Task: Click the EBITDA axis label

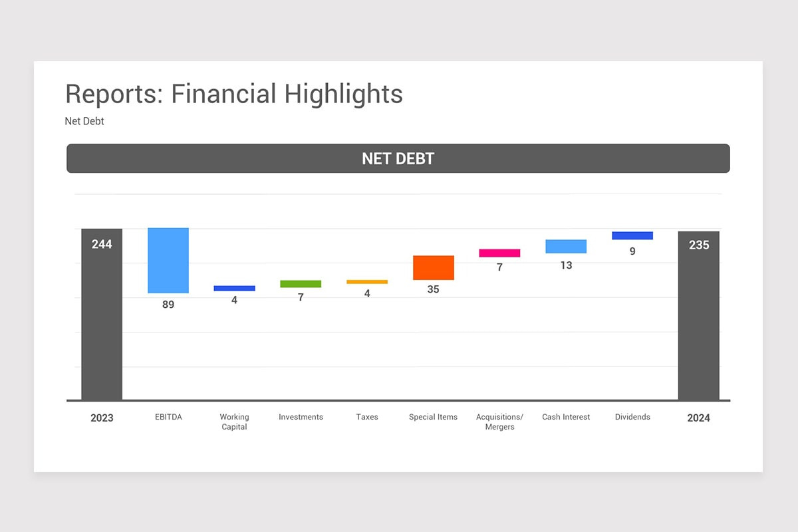Action: click(x=168, y=417)
